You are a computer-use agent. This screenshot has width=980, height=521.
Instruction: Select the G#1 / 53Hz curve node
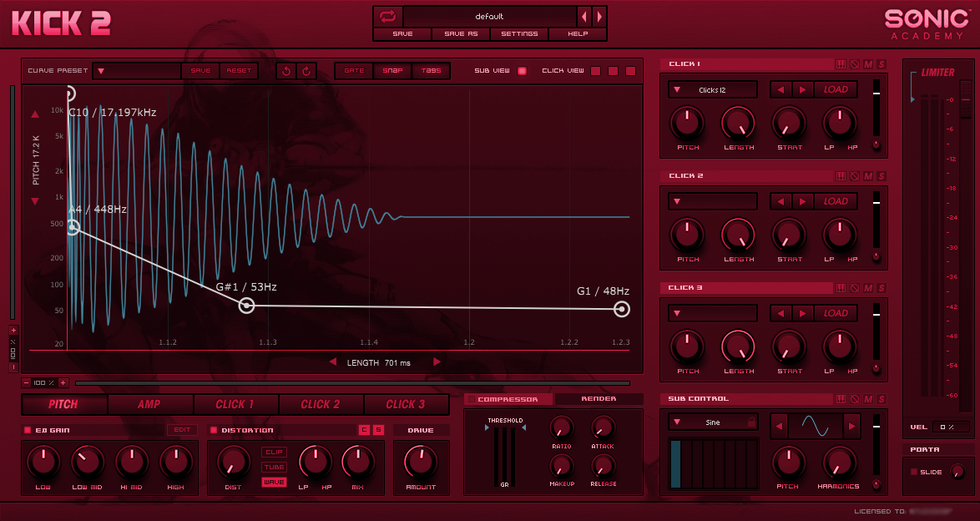tap(247, 306)
